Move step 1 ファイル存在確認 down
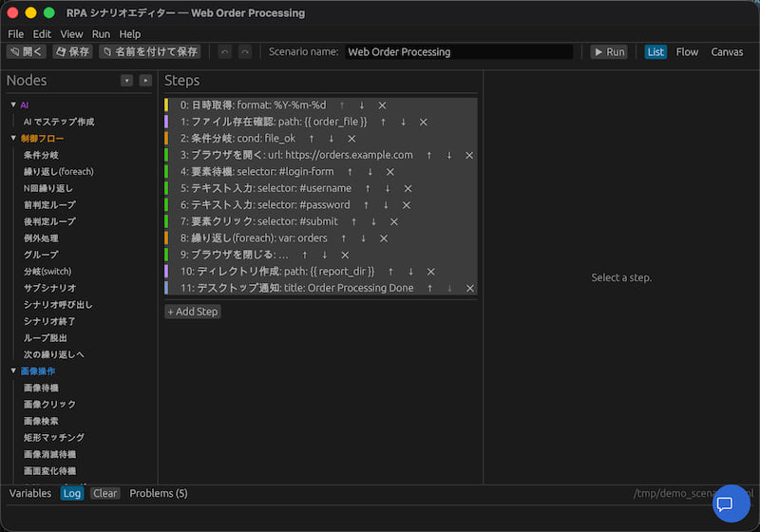Viewport: 760px width, 532px height. (403, 123)
